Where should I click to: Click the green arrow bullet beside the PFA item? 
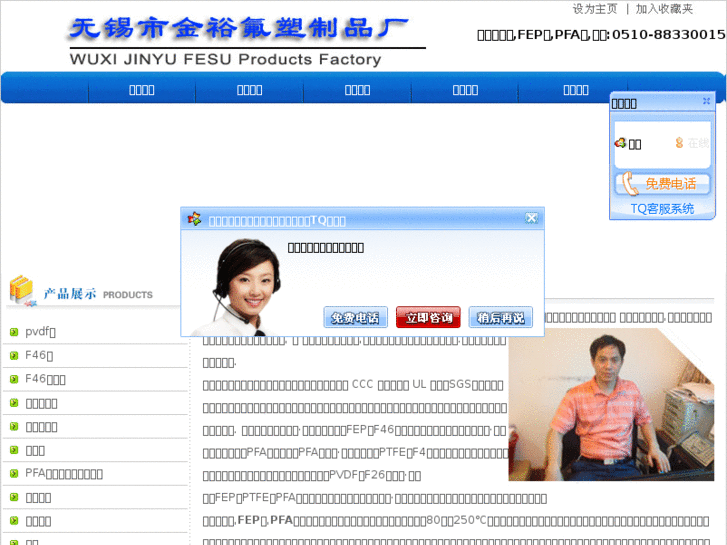click(x=14, y=474)
